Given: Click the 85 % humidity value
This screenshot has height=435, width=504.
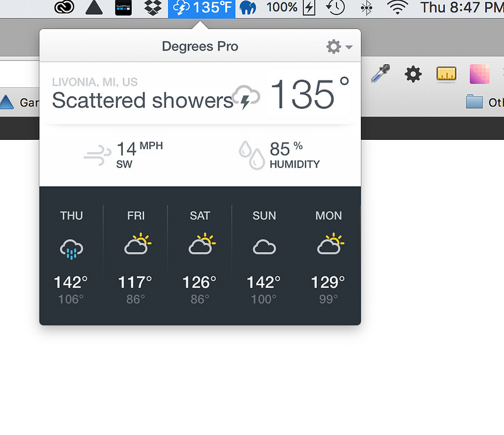Looking at the screenshot, I should point(286,149).
